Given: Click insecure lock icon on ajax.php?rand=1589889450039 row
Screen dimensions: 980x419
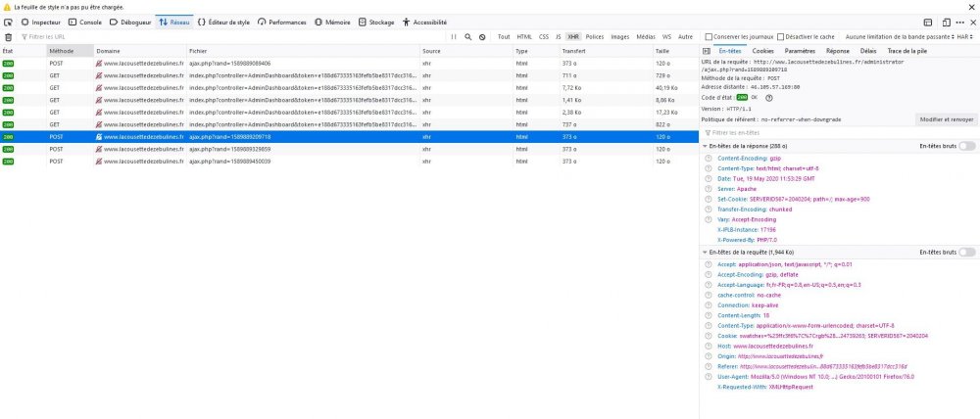Looking at the screenshot, I should coord(99,162).
